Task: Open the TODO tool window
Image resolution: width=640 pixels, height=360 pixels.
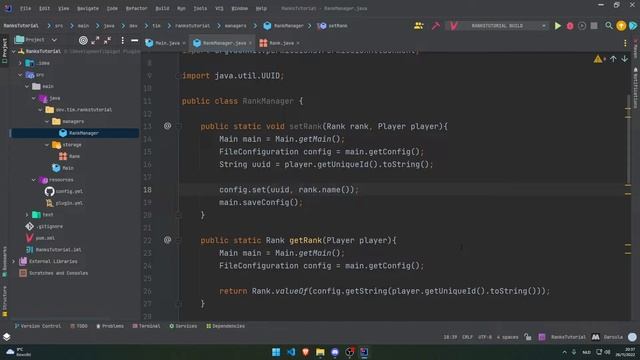Action: (x=79, y=326)
